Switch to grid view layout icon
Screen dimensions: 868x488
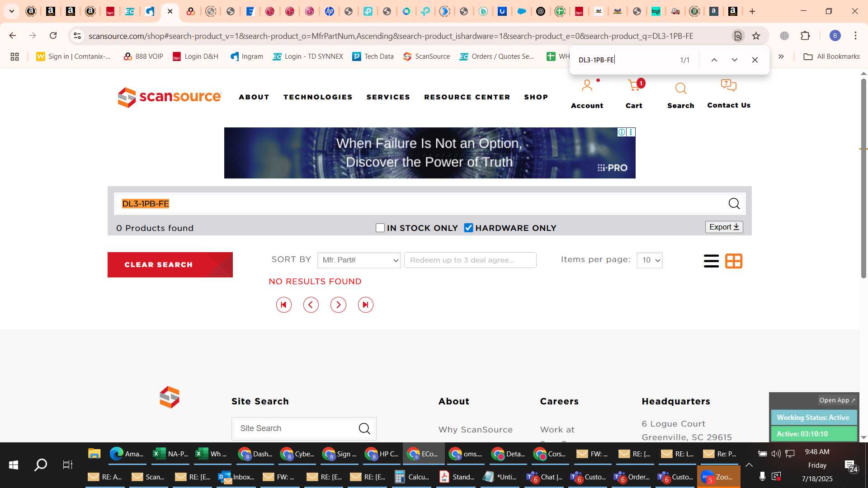click(734, 261)
